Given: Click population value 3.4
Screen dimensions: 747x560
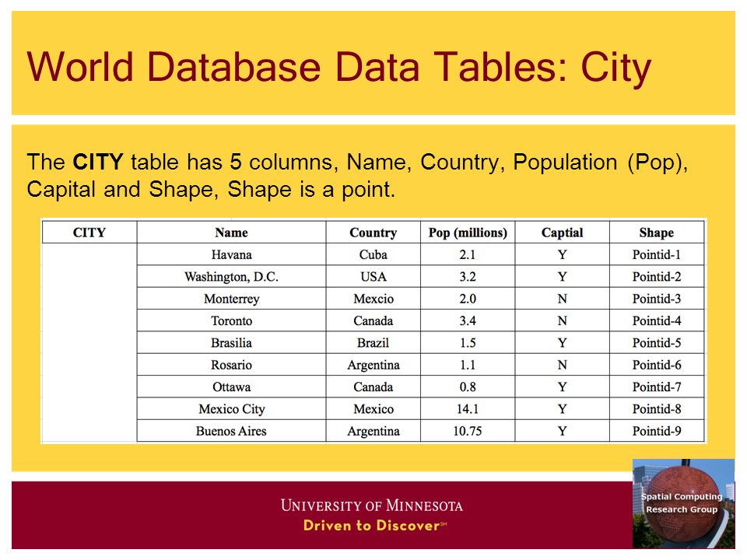Looking at the screenshot, I should (x=468, y=321).
